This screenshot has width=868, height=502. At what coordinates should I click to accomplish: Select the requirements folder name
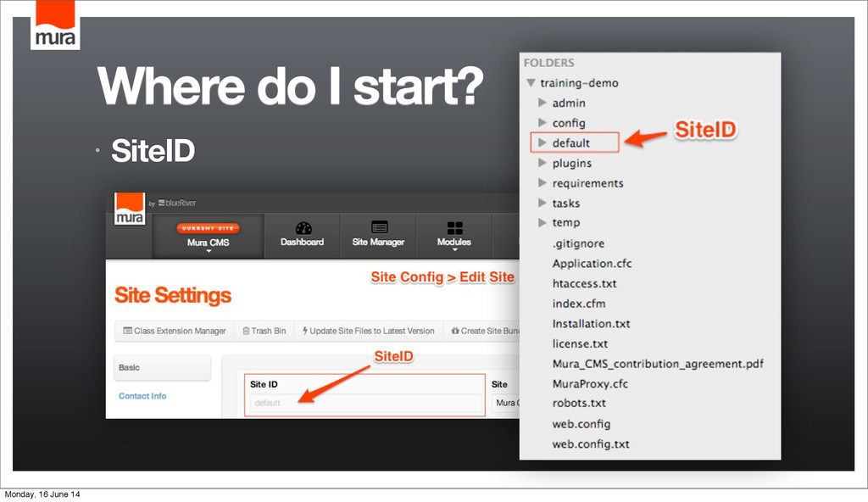click(587, 183)
